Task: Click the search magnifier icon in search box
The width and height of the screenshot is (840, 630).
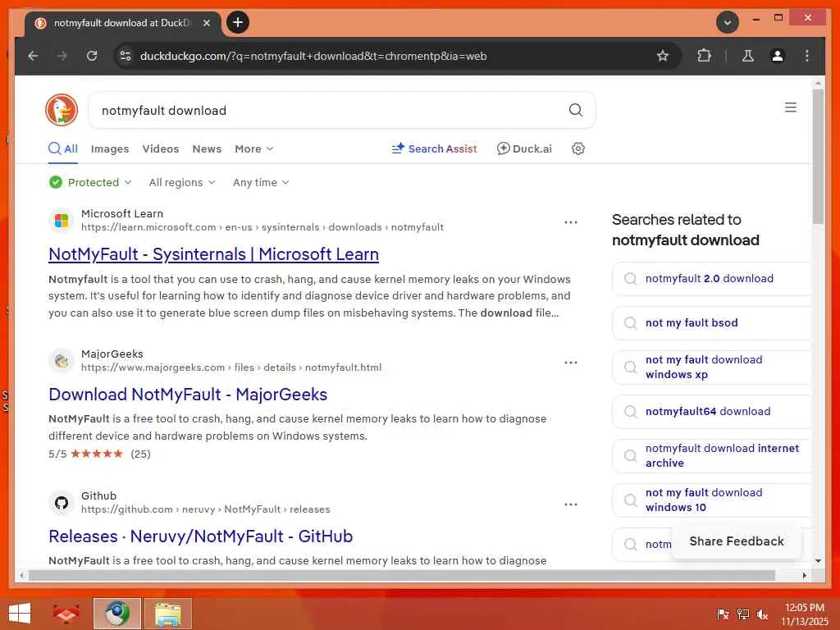Action: [x=575, y=110]
